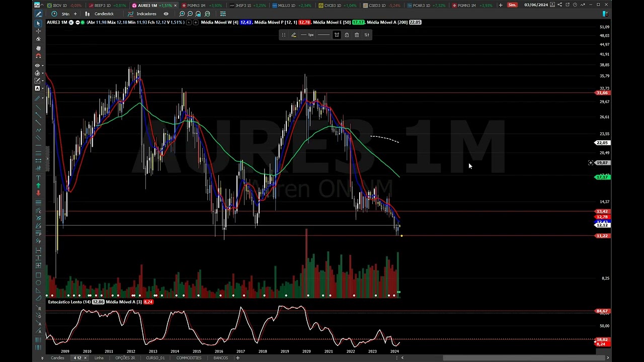Click Média Móvel A [200] indicator label
This screenshot has height=362, width=644.
pos(387,22)
